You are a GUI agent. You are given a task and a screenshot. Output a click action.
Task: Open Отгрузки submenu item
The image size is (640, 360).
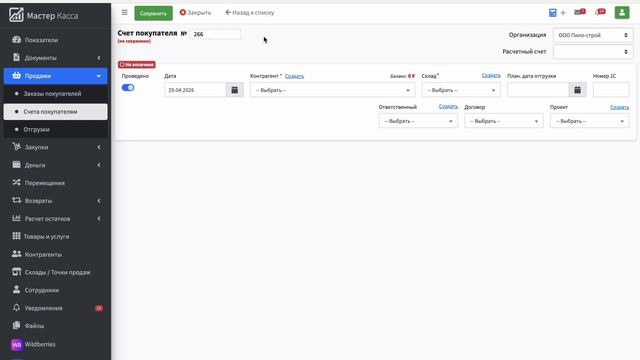tap(56, 129)
